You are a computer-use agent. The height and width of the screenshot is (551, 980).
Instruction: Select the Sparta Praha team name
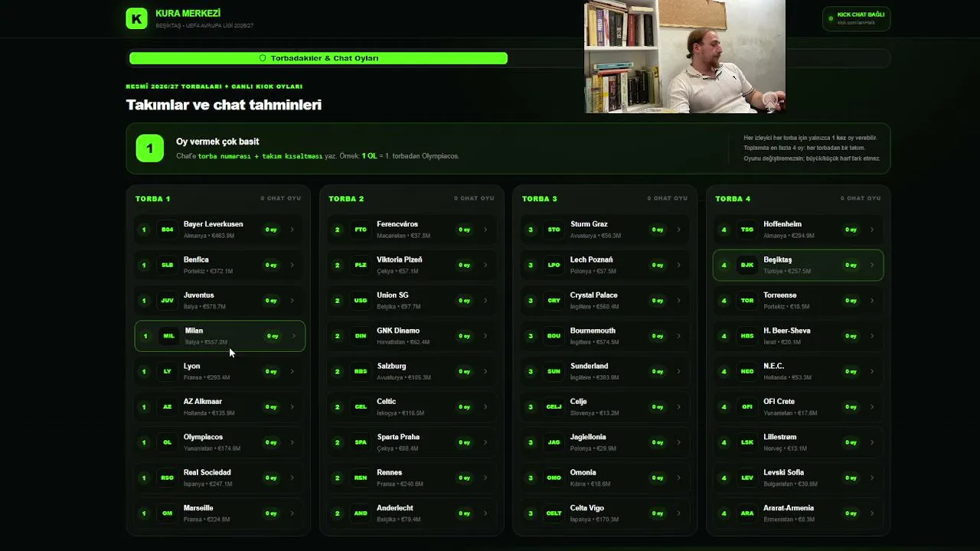pyautogui.click(x=398, y=437)
